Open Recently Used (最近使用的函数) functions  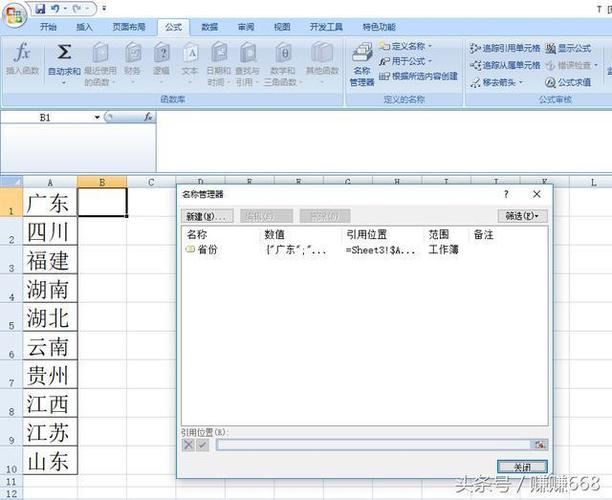pos(100,64)
